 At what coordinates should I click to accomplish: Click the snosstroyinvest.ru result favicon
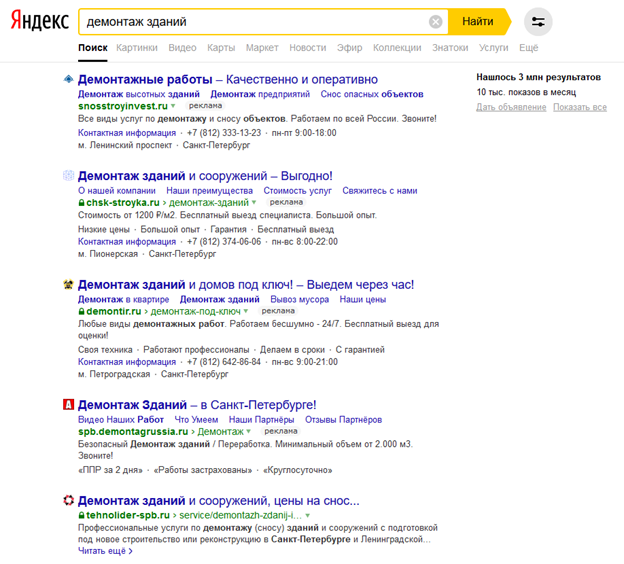coord(68,79)
